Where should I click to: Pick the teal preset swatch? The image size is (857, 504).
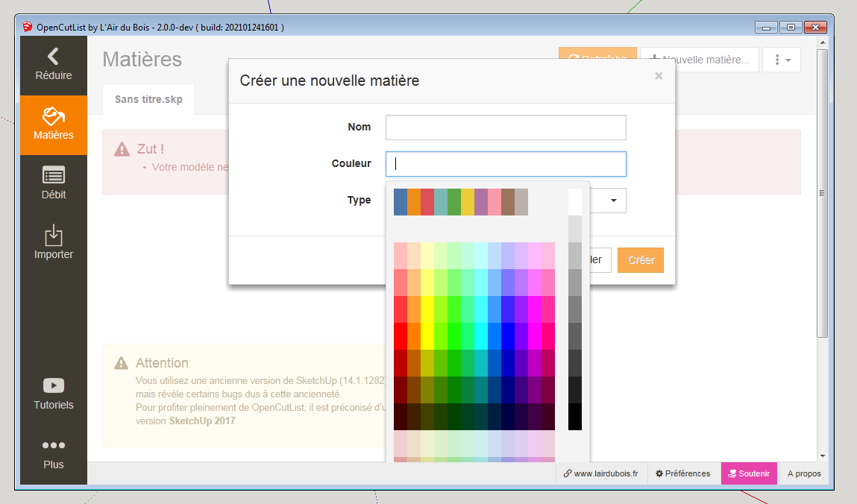click(441, 202)
